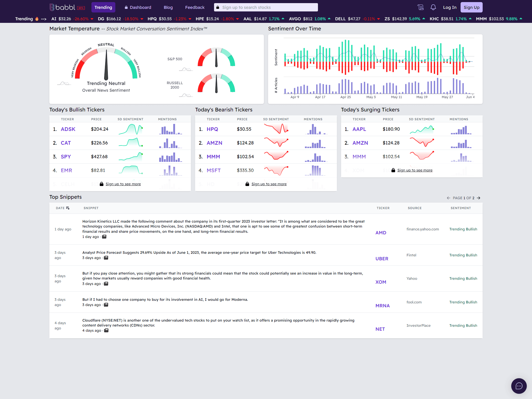The width and height of the screenshot is (532, 399).
Task: Switch to the Trending tab
Action: [x=103, y=7]
